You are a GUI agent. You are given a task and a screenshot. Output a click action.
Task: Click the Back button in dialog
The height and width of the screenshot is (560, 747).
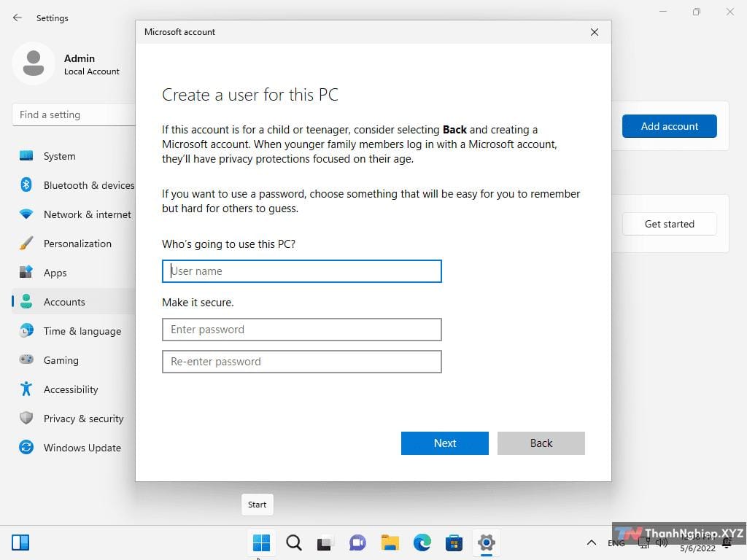[541, 443]
